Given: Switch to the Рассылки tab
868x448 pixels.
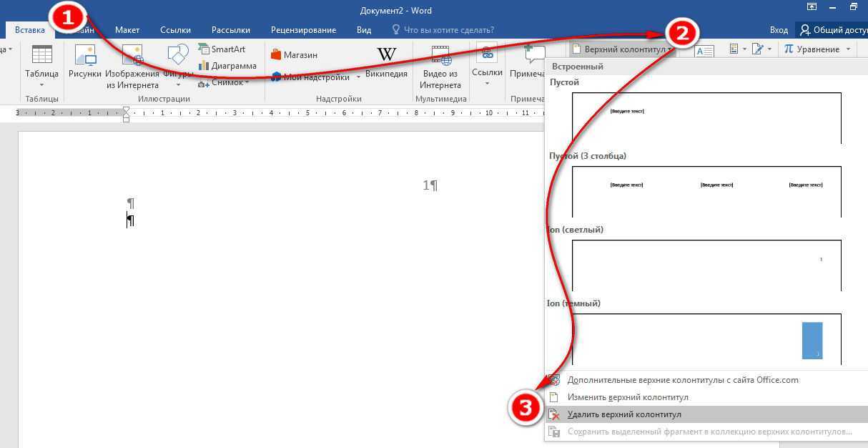Looking at the screenshot, I should (x=230, y=30).
